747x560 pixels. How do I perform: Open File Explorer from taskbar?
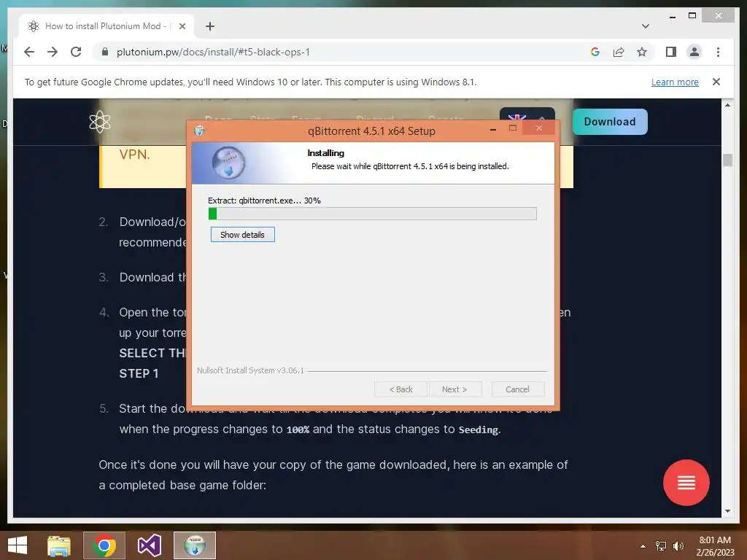click(59, 545)
